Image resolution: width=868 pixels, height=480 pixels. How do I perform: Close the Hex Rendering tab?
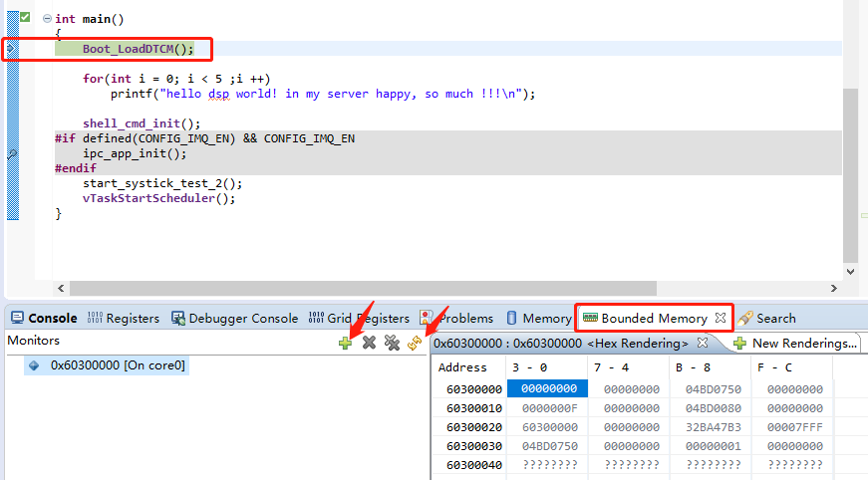pyautogui.click(x=702, y=343)
